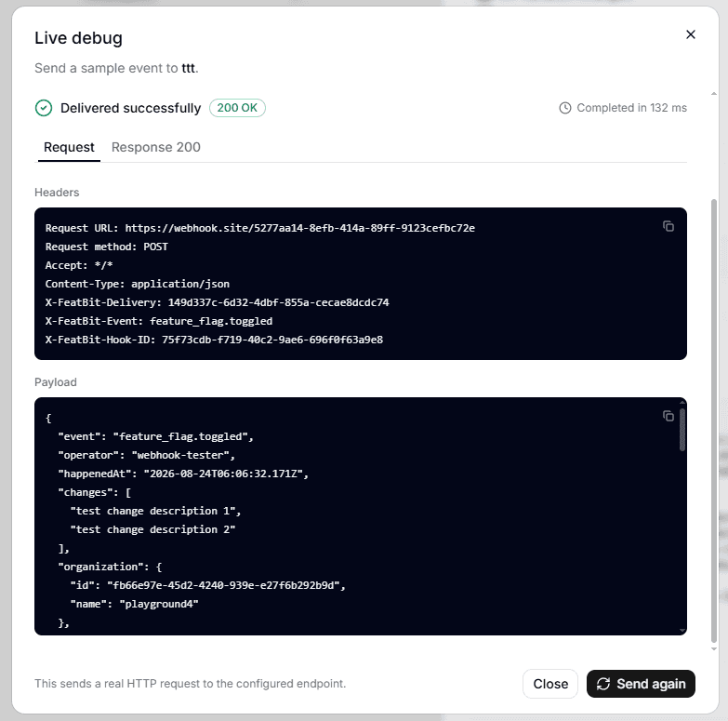Click the X-FeatBit-Delivery header line
Viewport: 728px width, 721px height.
(x=217, y=302)
